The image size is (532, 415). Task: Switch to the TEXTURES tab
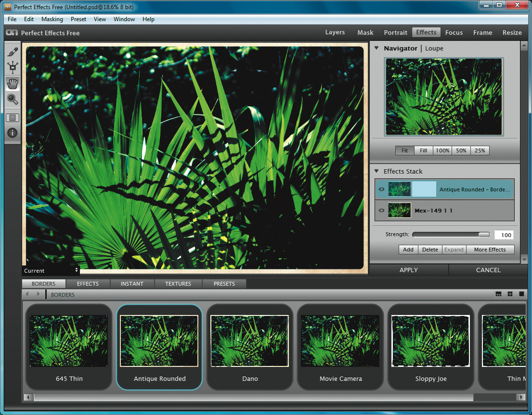coord(178,284)
